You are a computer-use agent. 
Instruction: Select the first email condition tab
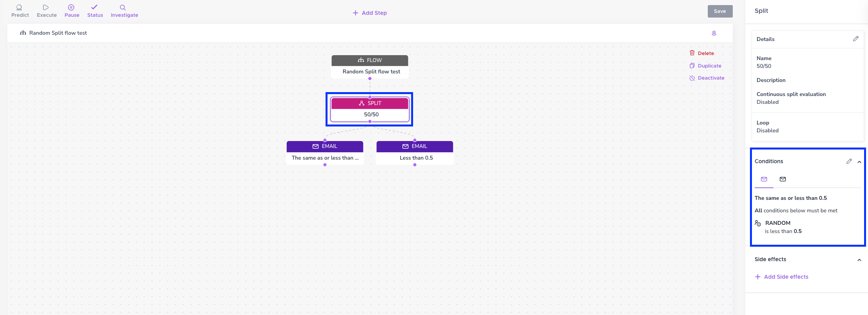point(764,179)
